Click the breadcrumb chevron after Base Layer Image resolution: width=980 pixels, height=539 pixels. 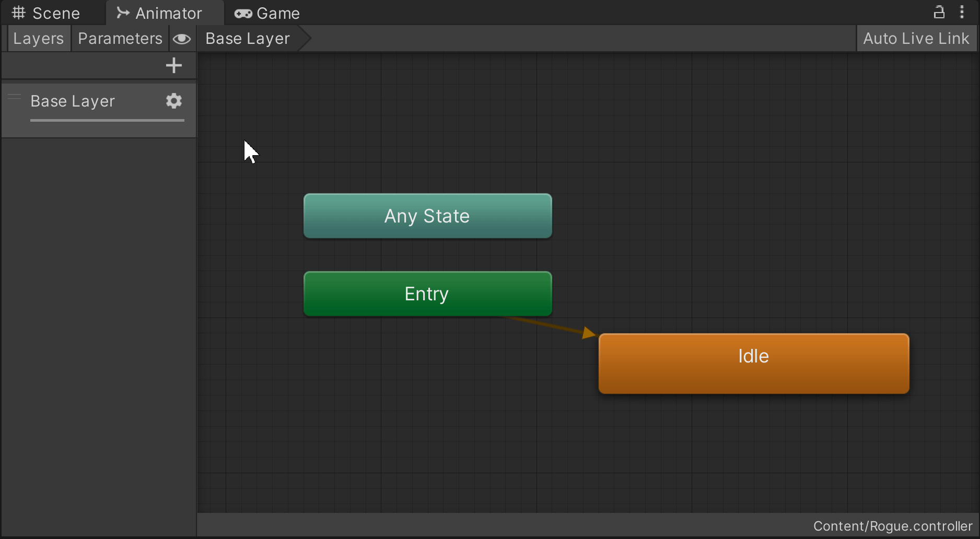(305, 38)
